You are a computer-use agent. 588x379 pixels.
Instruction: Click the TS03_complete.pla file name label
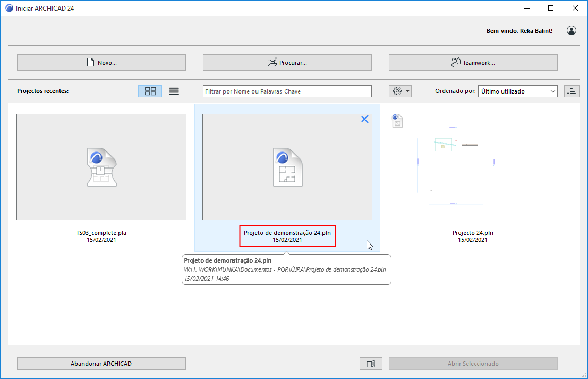(x=101, y=233)
